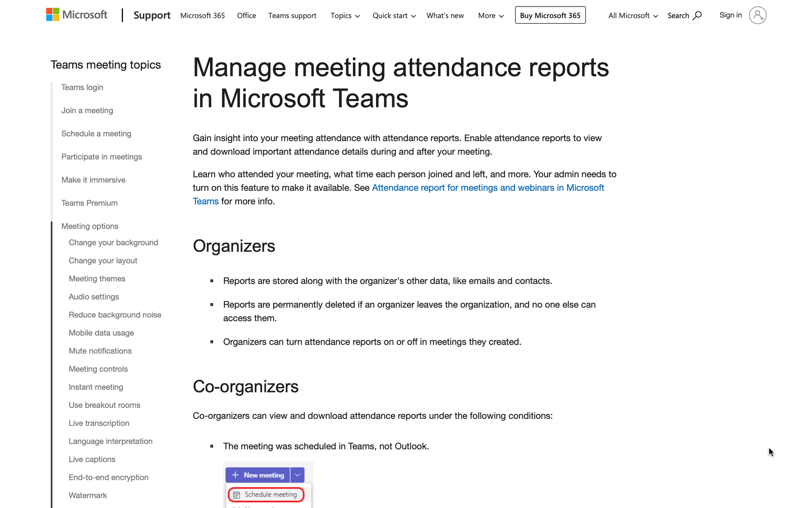Click the Schedule a meeting sidebar link
The width and height of the screenshot is (812, 508).
coord(97,133)
